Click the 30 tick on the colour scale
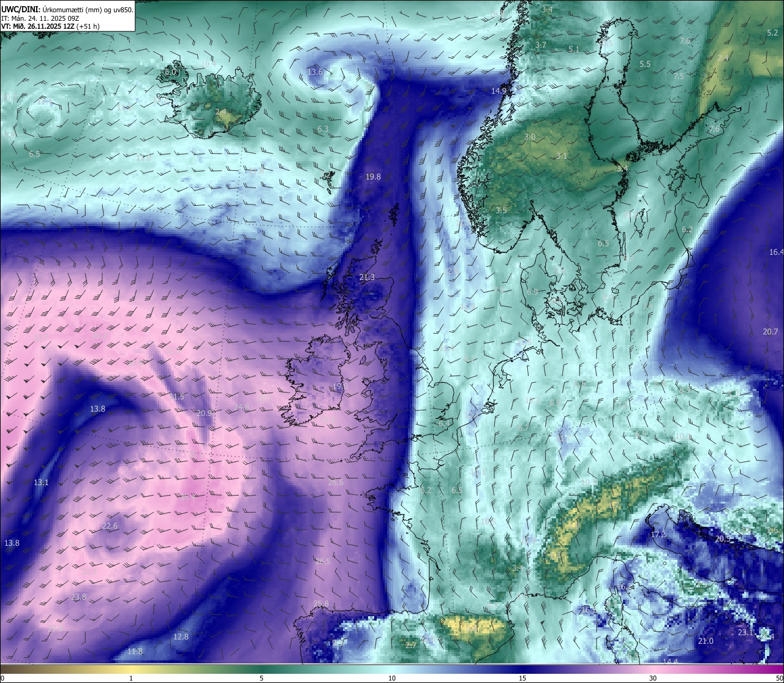Viewport: 784px width, 683px height. coord(653,677)
